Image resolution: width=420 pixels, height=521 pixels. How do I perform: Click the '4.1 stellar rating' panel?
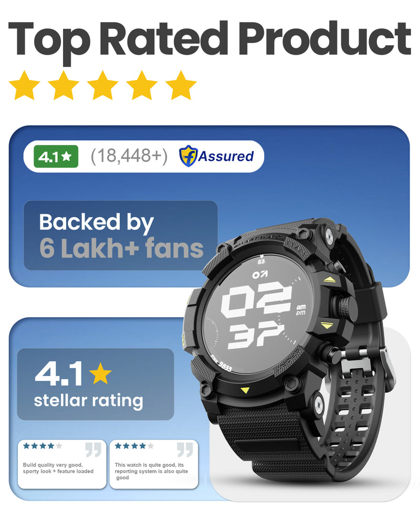coord(96,384)
